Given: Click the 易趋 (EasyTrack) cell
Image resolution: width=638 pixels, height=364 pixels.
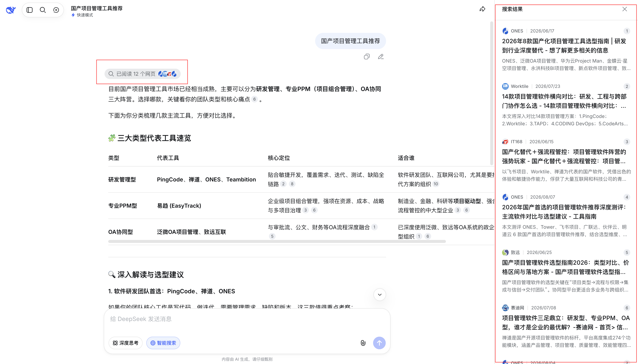Looking at the screenshot, I should click(179, 206).
